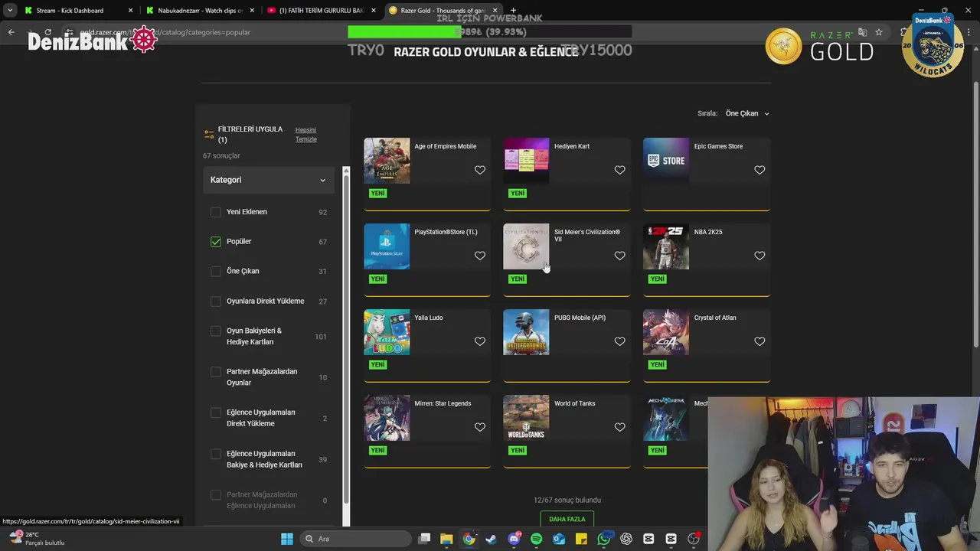Check the Öne Çıkan category filter
Viewport: 980px width, 551px height.
tap(216, 271)
